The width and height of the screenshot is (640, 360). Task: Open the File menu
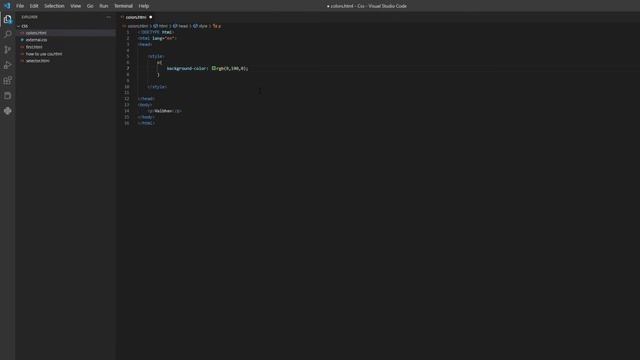pos(20,6)
